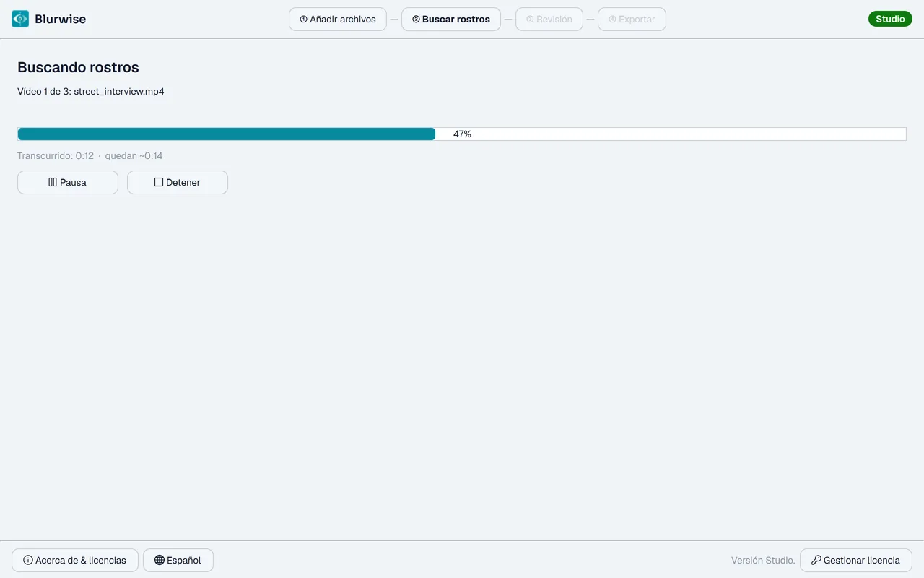The width and height of the screenshot is (924, 578).
Task: Click the Blurwise app name
Action: click(60, 19)
